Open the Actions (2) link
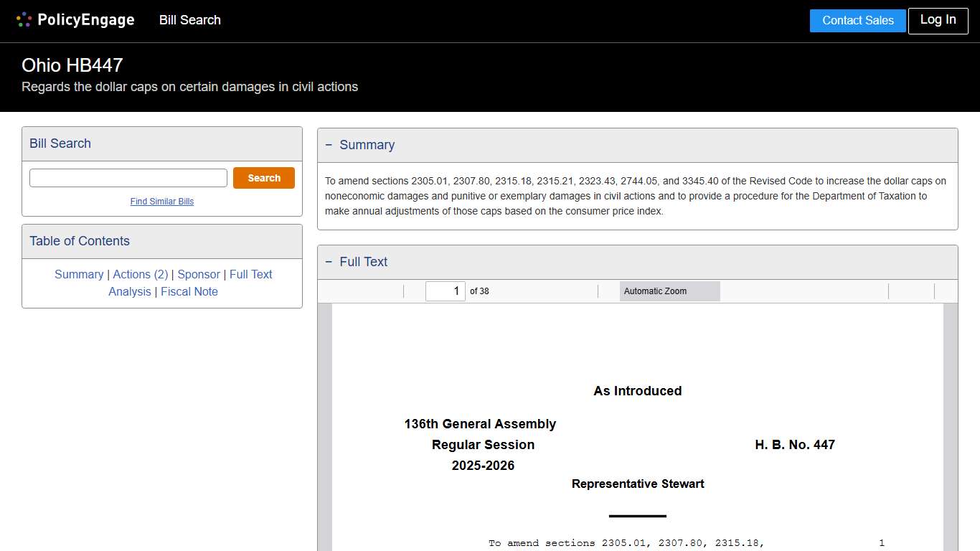This screenshot has width=980, height=551. 140,274
